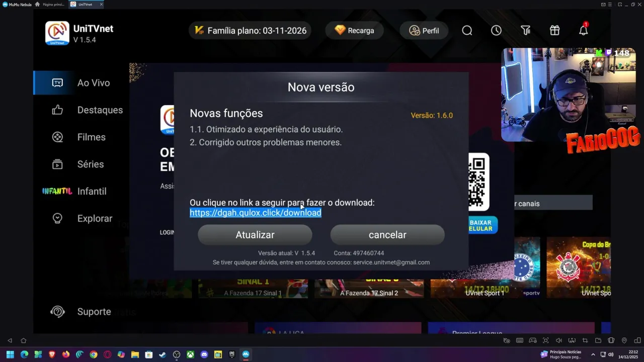Screen dimensions: 644x362
Task: Open Discord from the taskbar
Action: coord(204,354)
